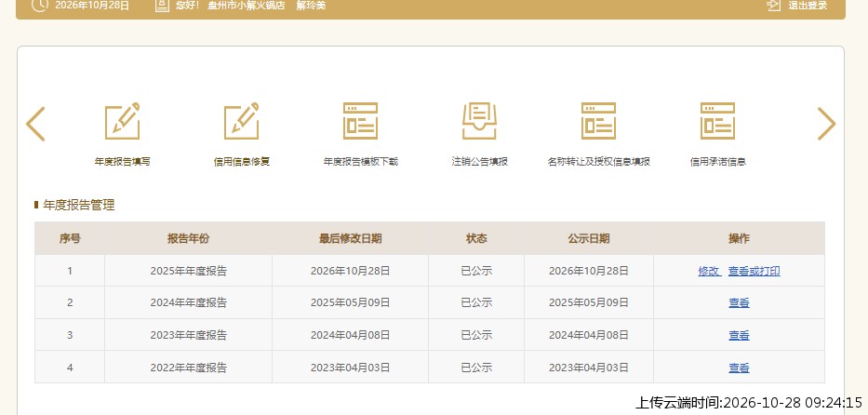The image size is (868, 415).
Task: Click the 上传云端时间 timestamp text
Action: coord(748,402)
